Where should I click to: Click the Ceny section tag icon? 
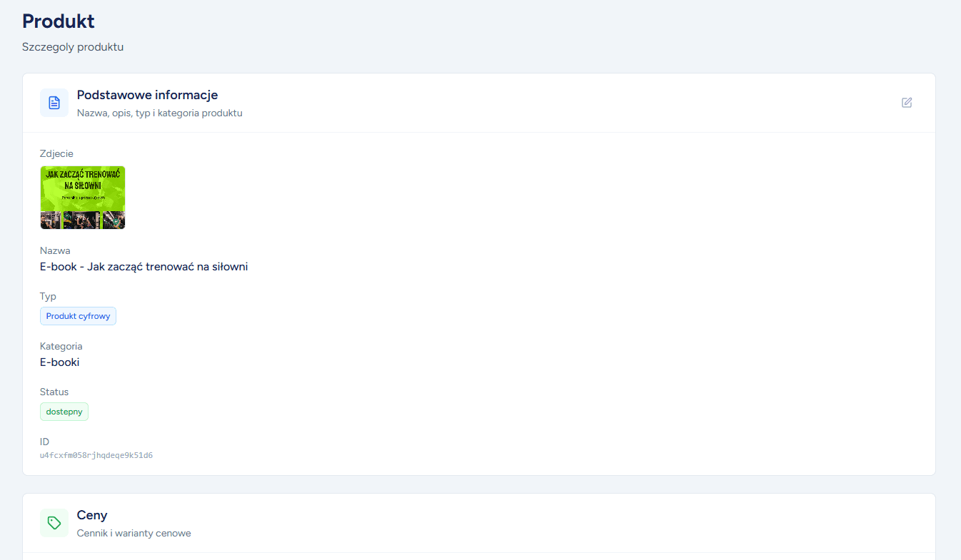pyautogui.click(x=54, y=523)
